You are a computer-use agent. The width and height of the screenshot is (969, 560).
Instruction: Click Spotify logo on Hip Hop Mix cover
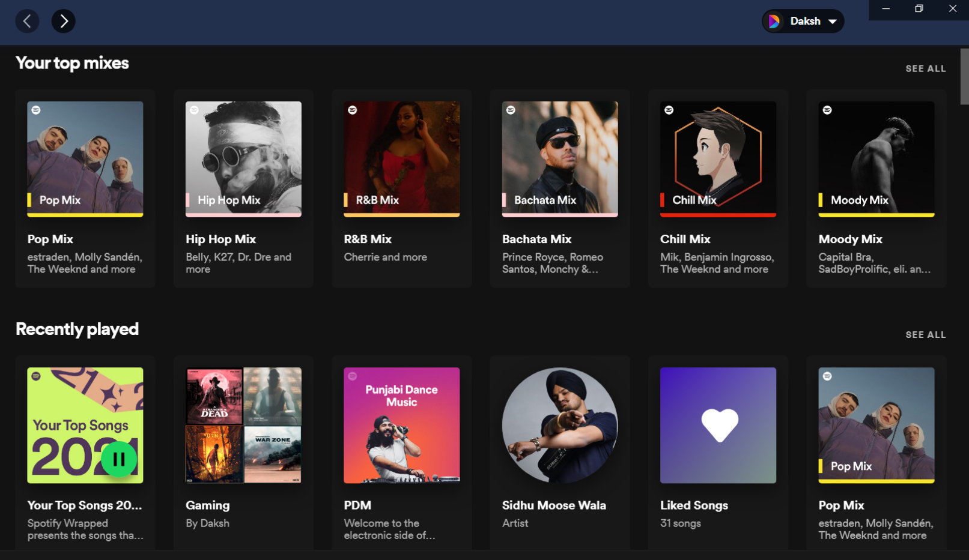[x=194, y=110]
